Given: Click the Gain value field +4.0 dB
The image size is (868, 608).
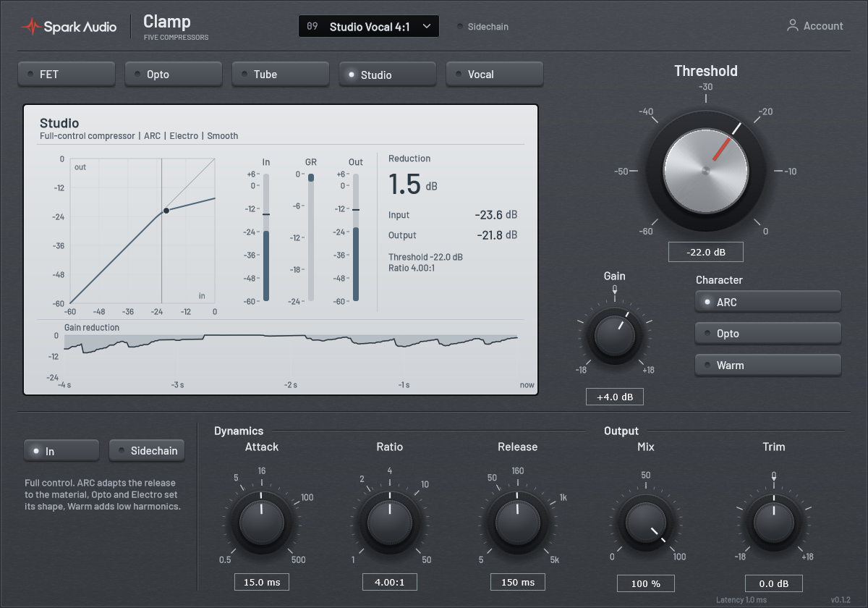Looking at the screenshot, I should (615, 397).
